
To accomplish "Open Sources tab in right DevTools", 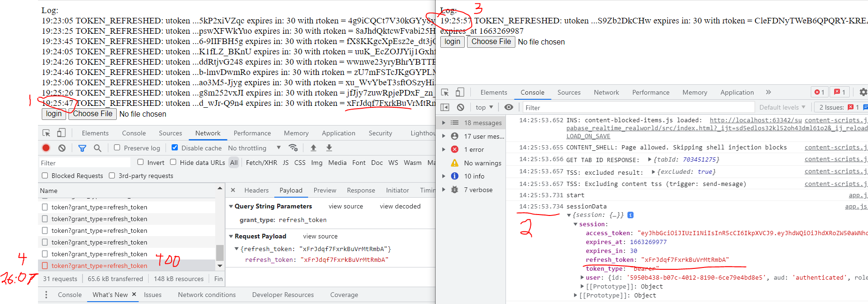I will pos(569,92).
